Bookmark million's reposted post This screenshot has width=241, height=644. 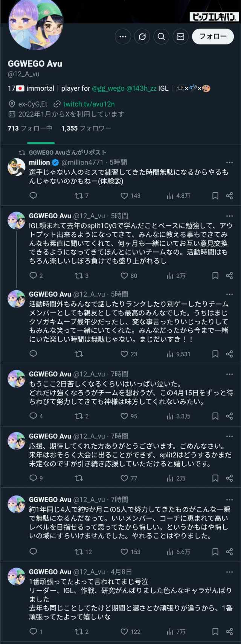point(215,196)
